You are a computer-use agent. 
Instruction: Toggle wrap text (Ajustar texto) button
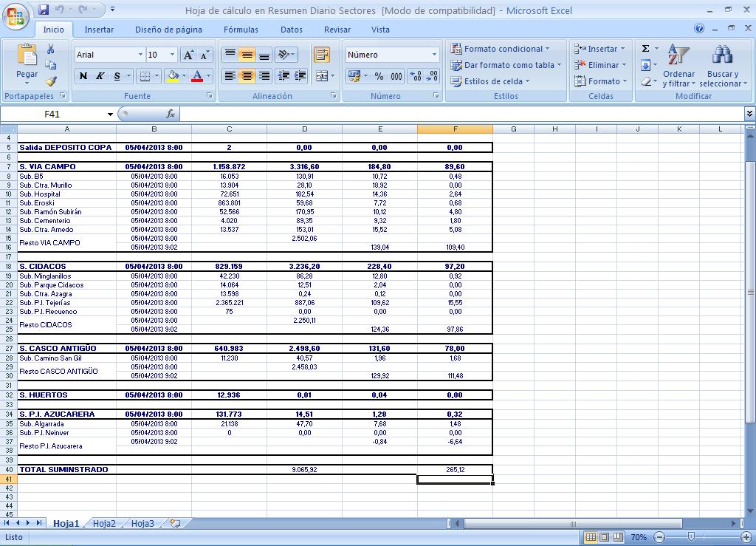tap(322, 55)
